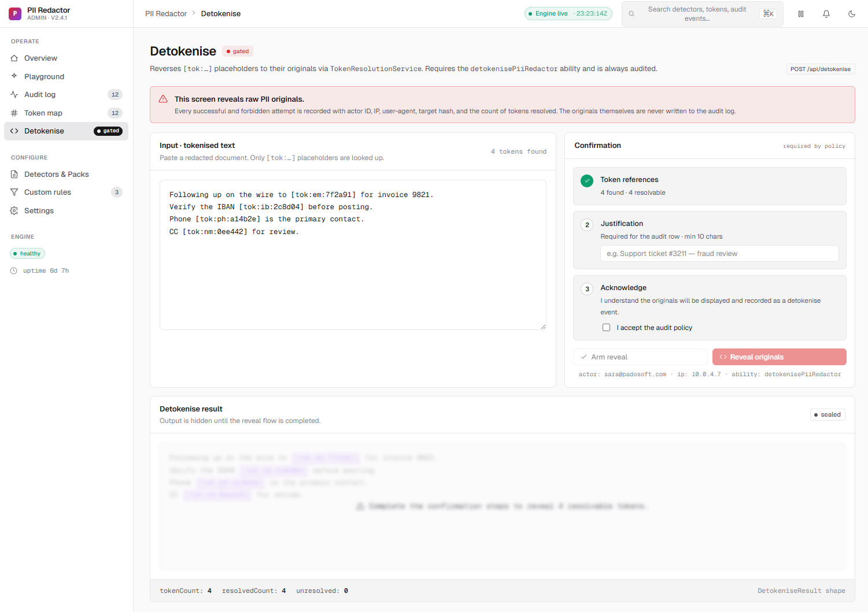Click the pause icon in top bar
The image size is (868, 612).
[x=801, y=14]
